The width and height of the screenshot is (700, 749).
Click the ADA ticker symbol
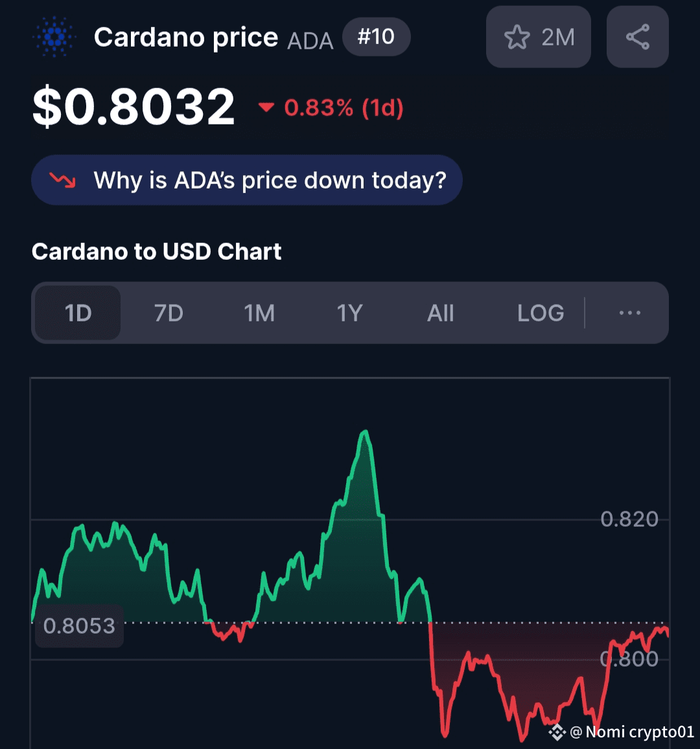[310, 40]
